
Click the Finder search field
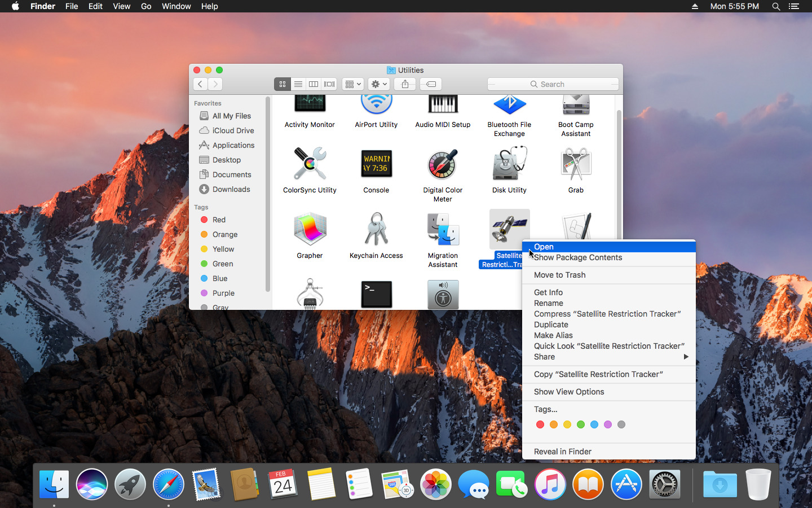[553, 84]
